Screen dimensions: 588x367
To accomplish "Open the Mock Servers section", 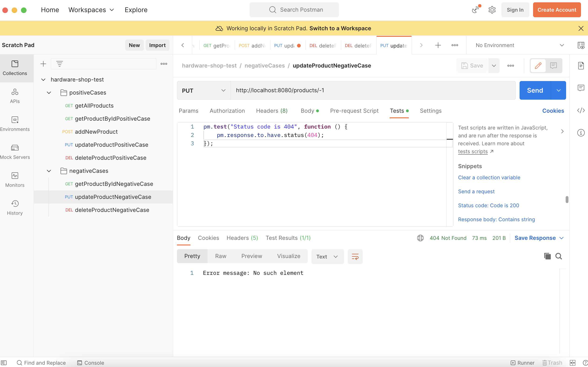I will [15, 152].
